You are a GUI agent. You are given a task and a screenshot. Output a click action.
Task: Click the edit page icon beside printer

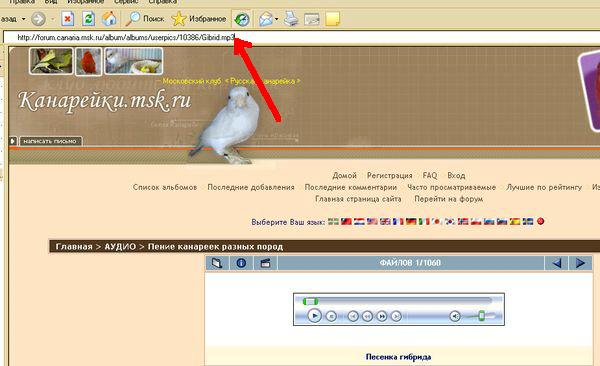312,19
